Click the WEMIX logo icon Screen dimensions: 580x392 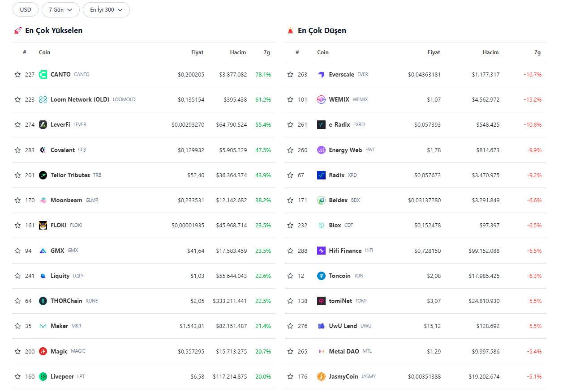321,100
